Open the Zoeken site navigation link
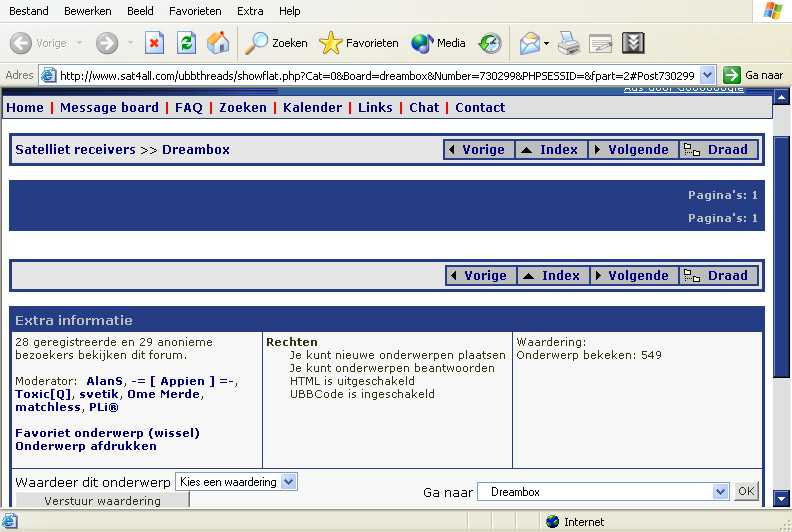This screenshot has width=792, height=532. point(242,107)
